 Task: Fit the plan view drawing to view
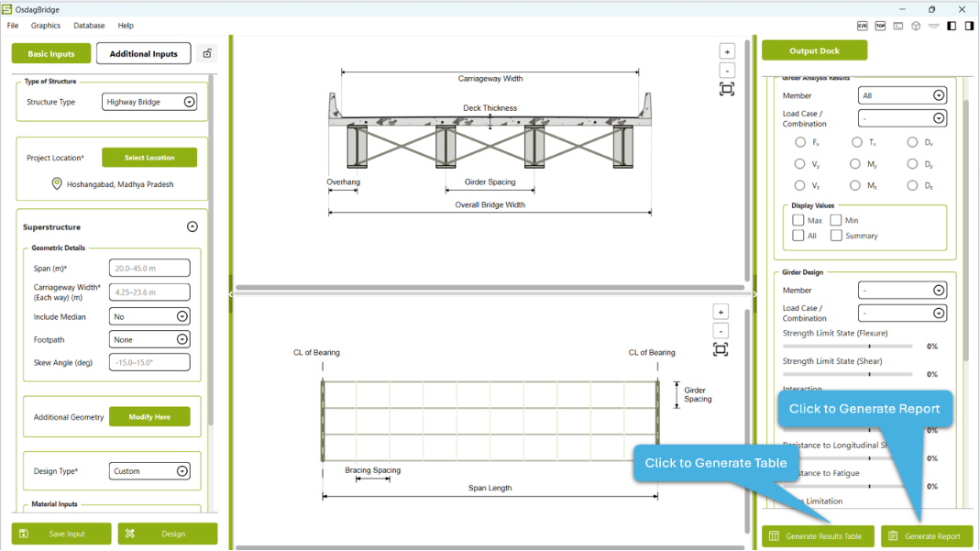coord(721,350)
